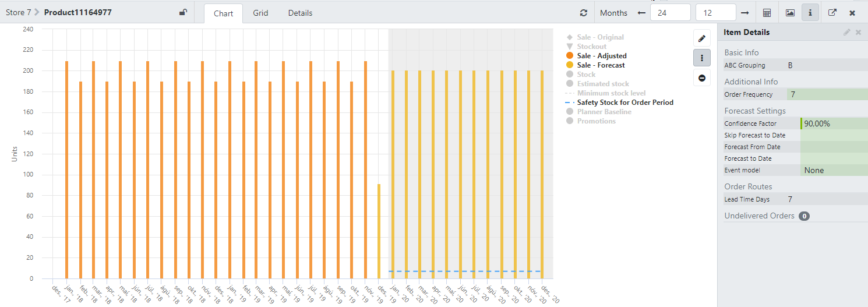Click the unlocked padlock icon
Viewport: 868px width, 307px height.
183,12
